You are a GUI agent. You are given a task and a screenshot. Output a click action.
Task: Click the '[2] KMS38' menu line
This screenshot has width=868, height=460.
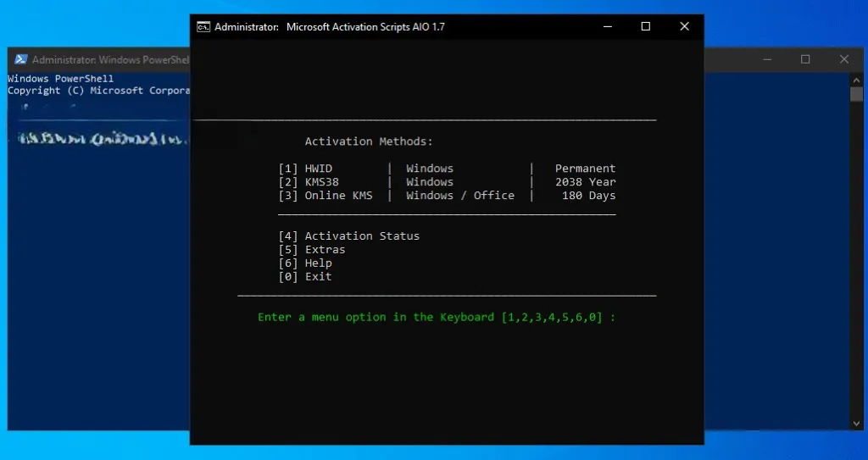[x=447, y=182]
